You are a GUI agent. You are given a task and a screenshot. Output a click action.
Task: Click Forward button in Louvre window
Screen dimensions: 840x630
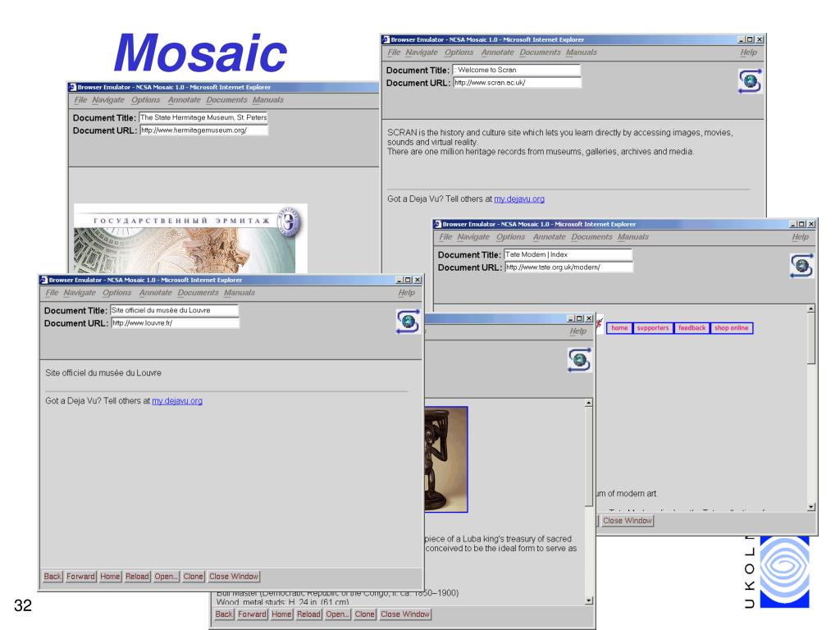[81, 577]
